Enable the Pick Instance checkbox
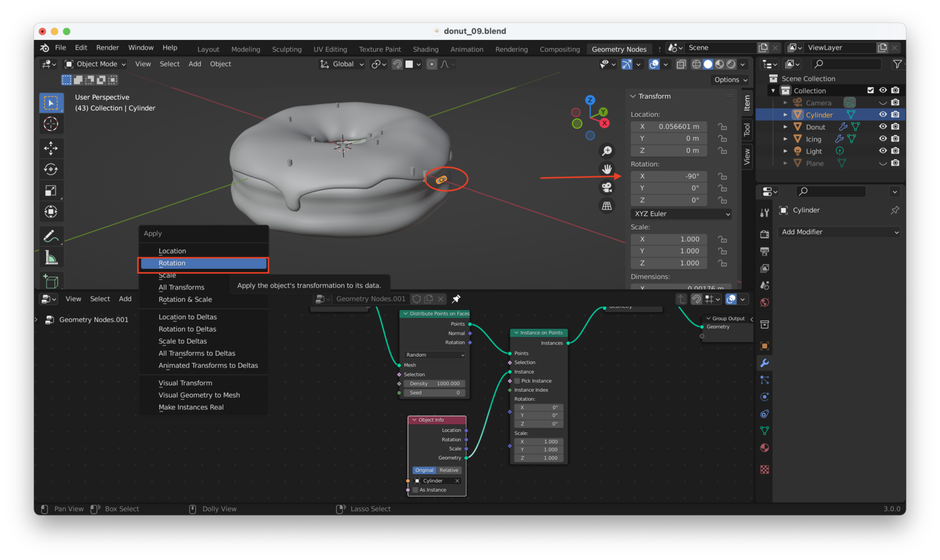940x560 pixels. pos(517,381)
